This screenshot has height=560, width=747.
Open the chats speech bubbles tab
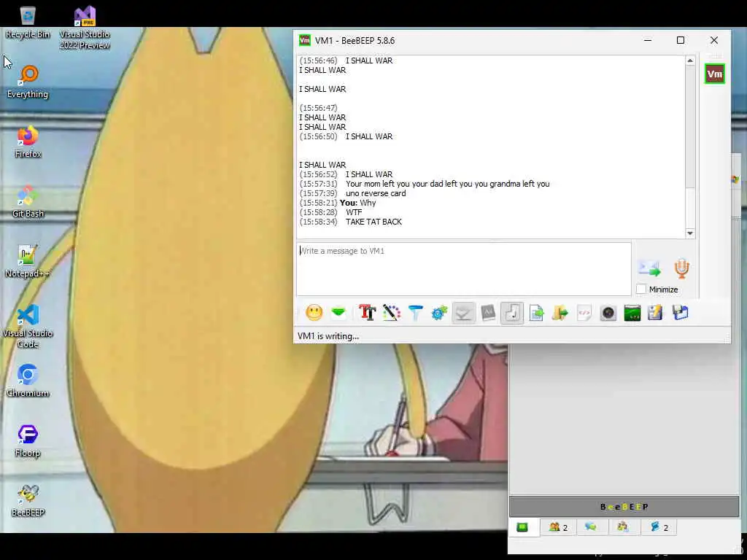(x=591, y=527)
